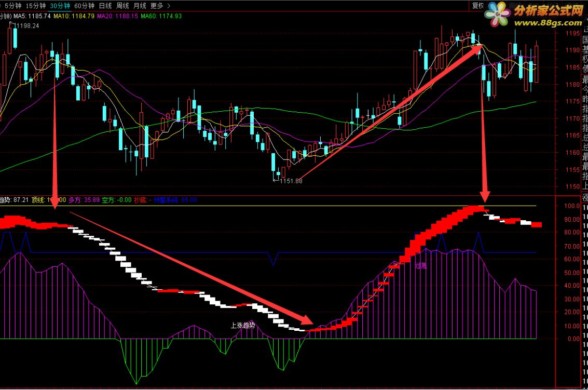This screenshot has width=588, height=390.
Task: Open the 月线 monthly chart tab
Action: pos(140,6)
